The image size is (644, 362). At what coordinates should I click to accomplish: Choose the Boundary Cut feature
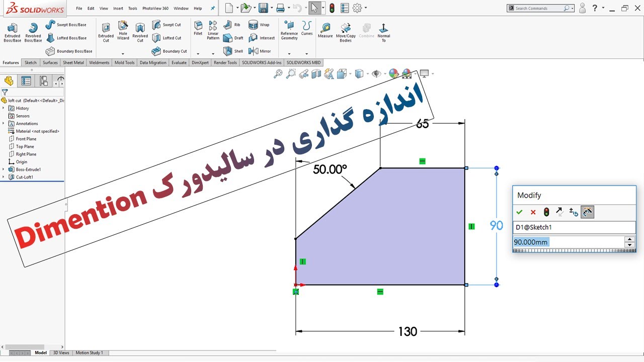tap(170, 51)
